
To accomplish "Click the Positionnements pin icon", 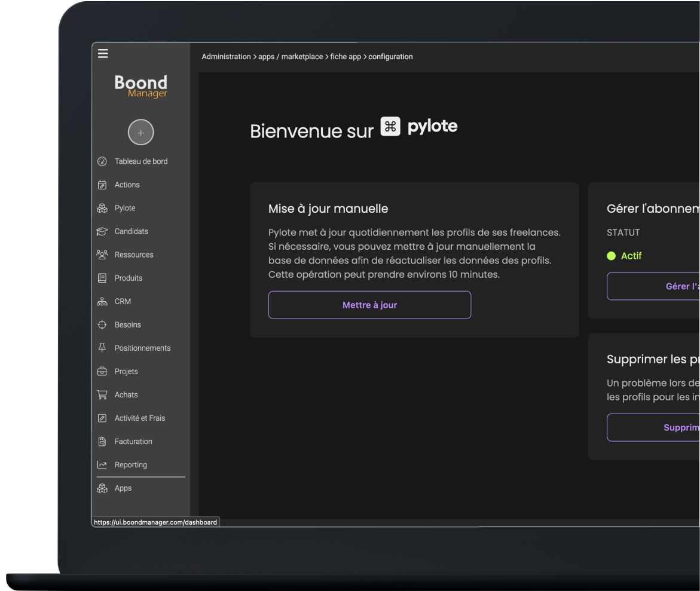I will (102, 348).
